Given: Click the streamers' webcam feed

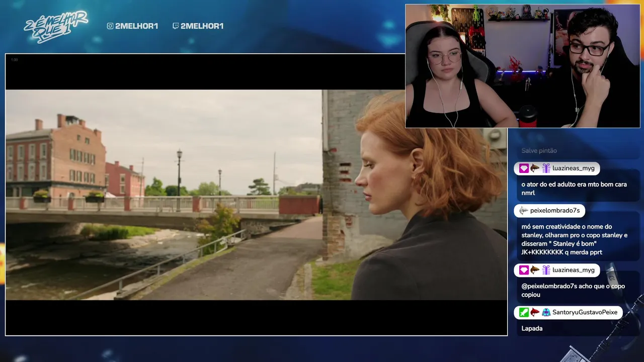Looking at the screenshot, I should [x=523, y=66].
